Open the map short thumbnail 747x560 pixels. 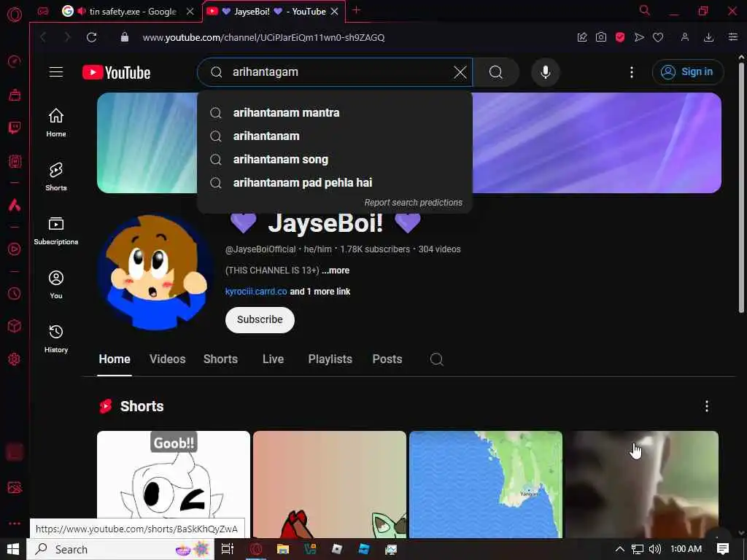coord(485,484)
